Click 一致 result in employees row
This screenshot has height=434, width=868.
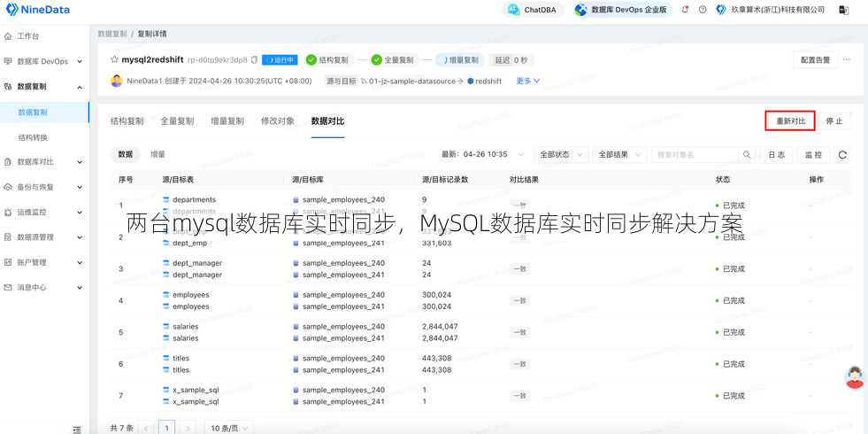[x=518, y=300]
